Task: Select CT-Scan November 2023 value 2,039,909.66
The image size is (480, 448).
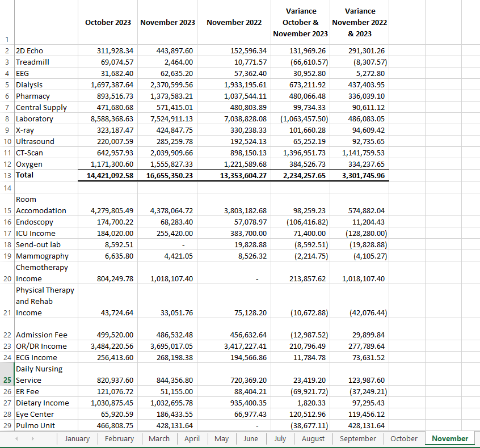Action: (x=167, y=153)
